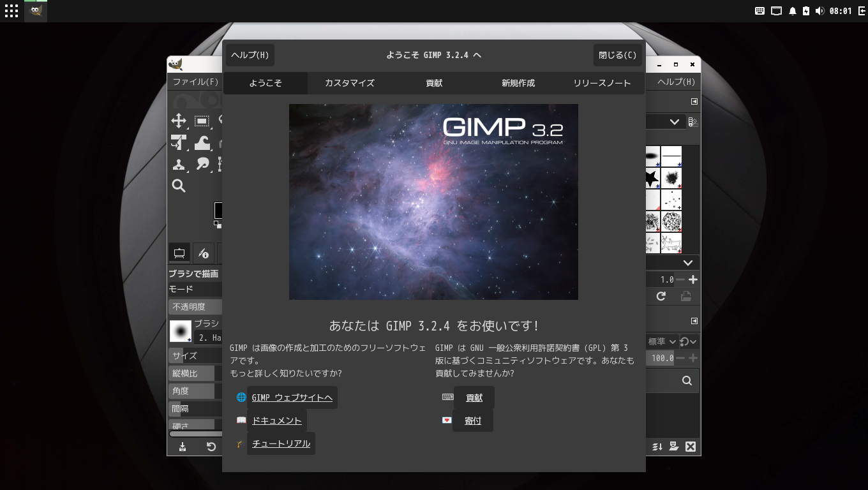Activate the Clone stamp tool
Image resolution: width=868 pixels, height=490 pixels.
[179, 165]
